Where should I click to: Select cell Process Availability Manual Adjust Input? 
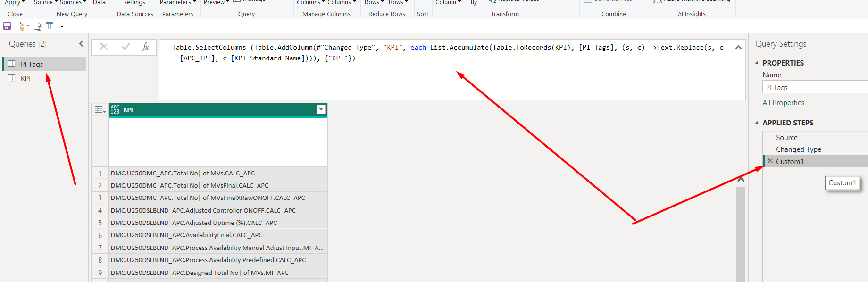tap(218, 248)
